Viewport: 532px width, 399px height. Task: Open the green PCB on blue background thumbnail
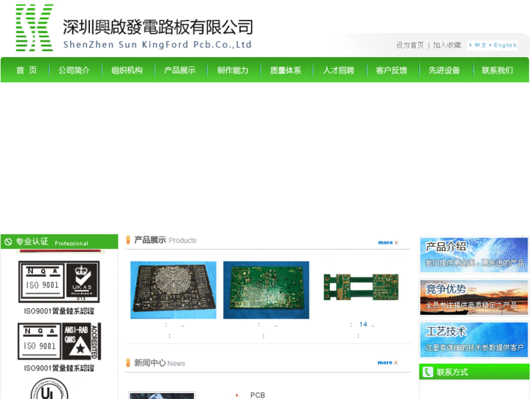266,290
